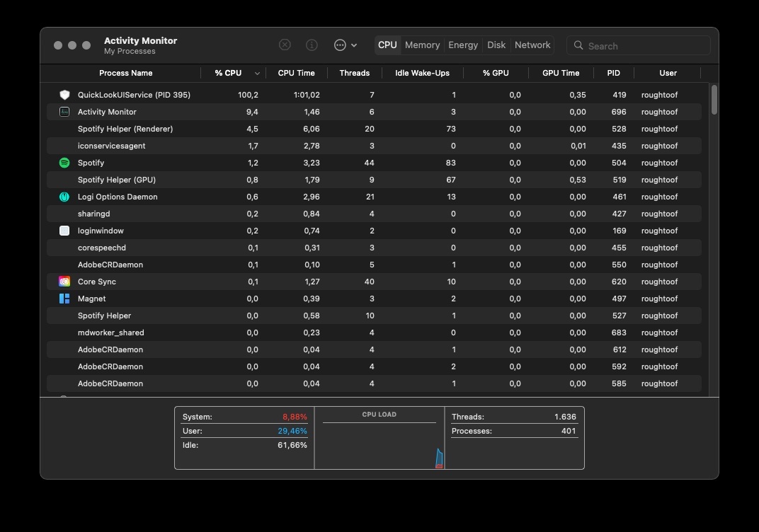Click the 83 Idle Wake-Ups value for Spotify
This screenshot has width=759, height=532.
coord(450,163)
